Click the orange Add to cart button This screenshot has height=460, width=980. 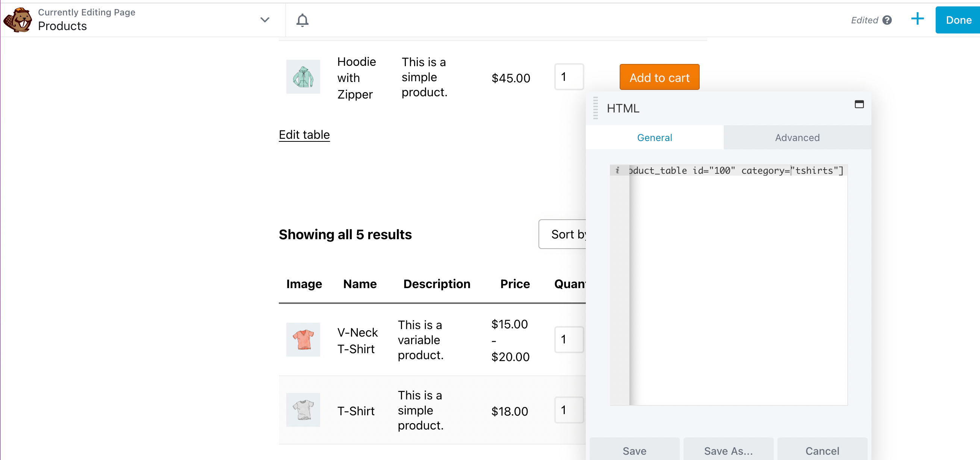[659, 77]
